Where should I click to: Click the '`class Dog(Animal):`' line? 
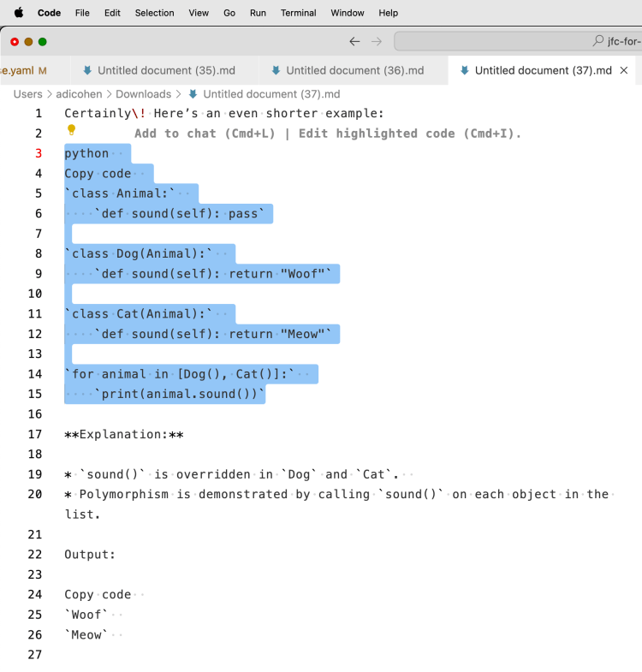139,253
